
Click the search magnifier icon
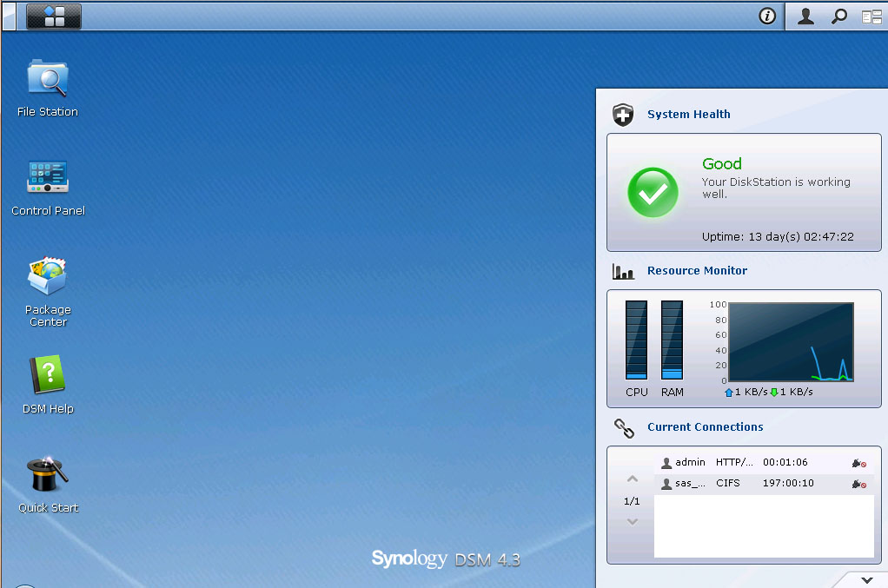838,17
